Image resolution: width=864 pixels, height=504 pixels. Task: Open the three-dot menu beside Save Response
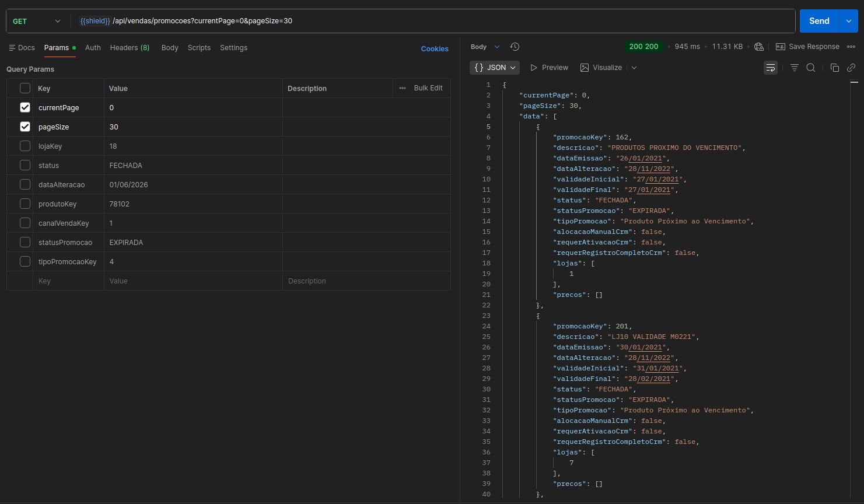point(851,47)
